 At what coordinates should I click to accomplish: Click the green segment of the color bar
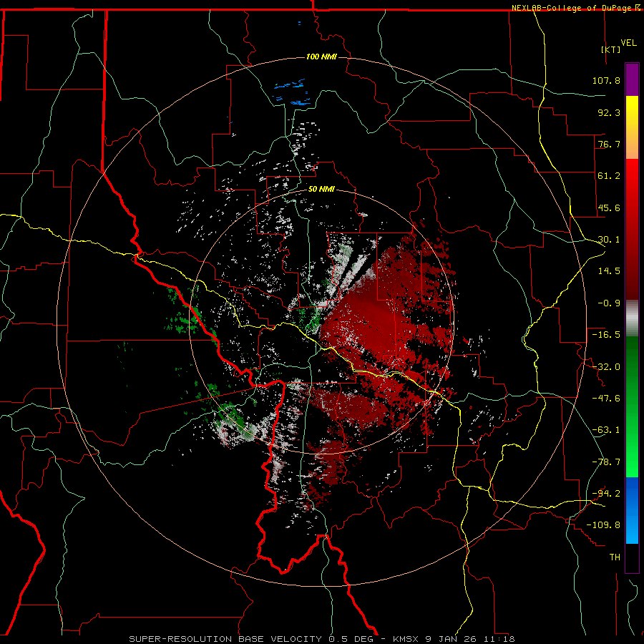coord(632,406)
